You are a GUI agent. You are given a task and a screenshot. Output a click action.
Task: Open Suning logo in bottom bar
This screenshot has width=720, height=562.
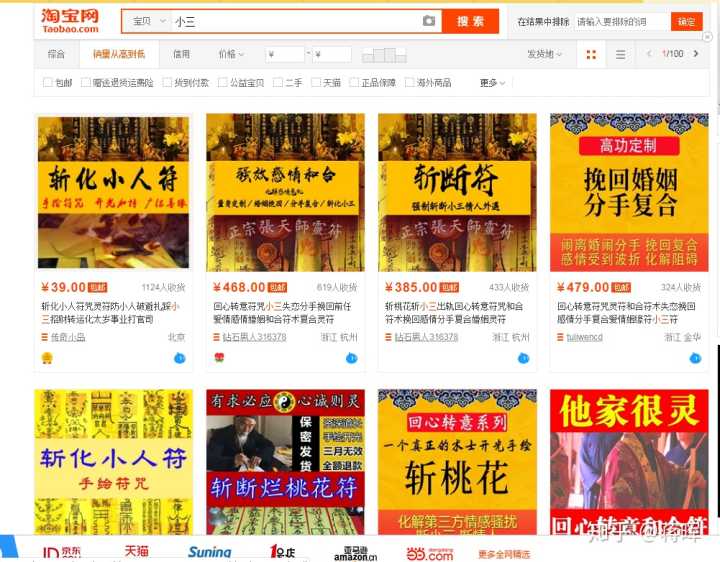click(209, 552)
